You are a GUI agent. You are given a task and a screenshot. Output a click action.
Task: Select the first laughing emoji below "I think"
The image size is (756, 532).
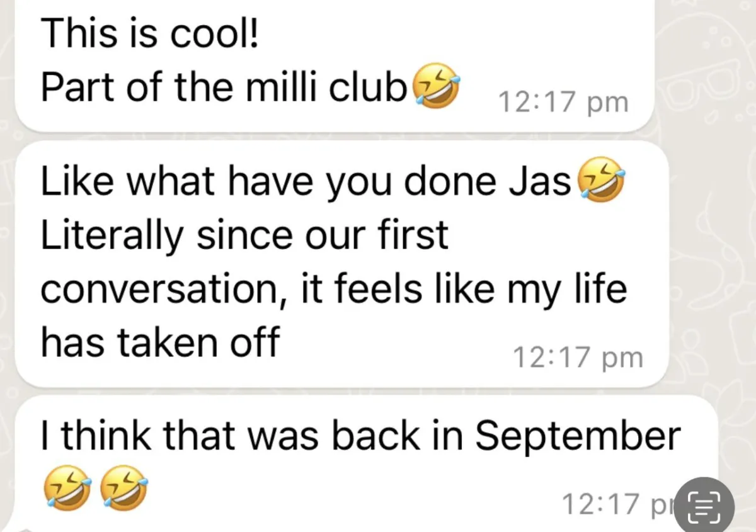(x=67, y=489)
